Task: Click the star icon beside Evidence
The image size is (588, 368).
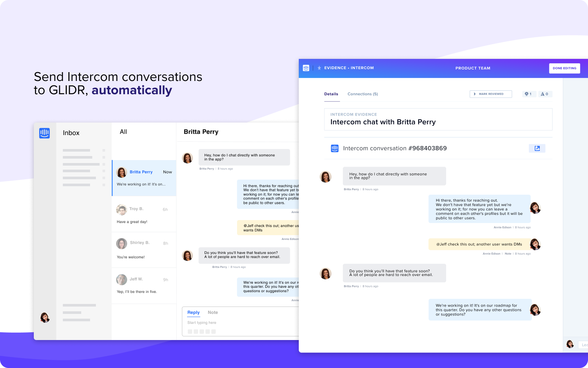Action: tap(319, 68)
